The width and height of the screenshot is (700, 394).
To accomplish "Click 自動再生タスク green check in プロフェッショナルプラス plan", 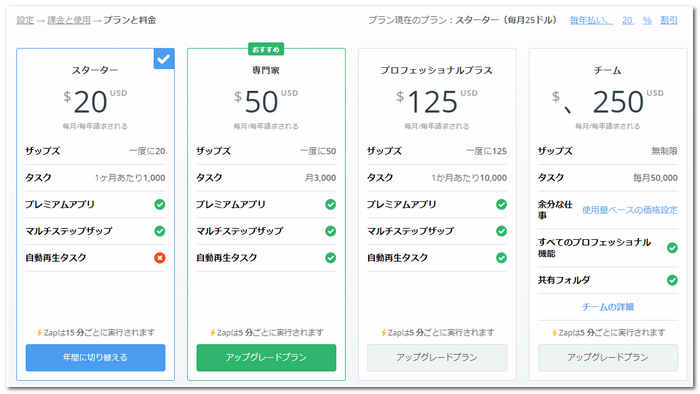I will (x=502, y=258).
